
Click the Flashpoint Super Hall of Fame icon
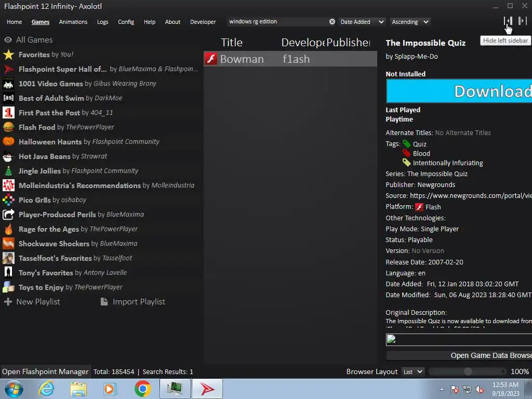pyautogui.click(x=8, y=69)
